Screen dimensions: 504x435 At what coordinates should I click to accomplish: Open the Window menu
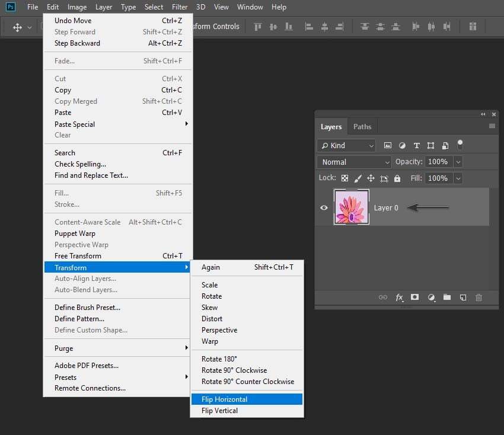point(250,7)
